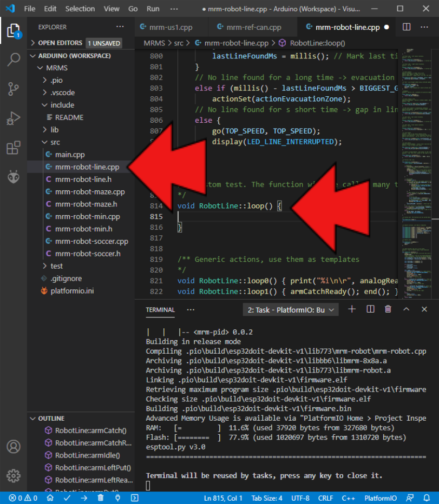The height and width of the screenshot is (504, 439).
Task: Select the Terminal panel tab
Action: coord(160,310)
